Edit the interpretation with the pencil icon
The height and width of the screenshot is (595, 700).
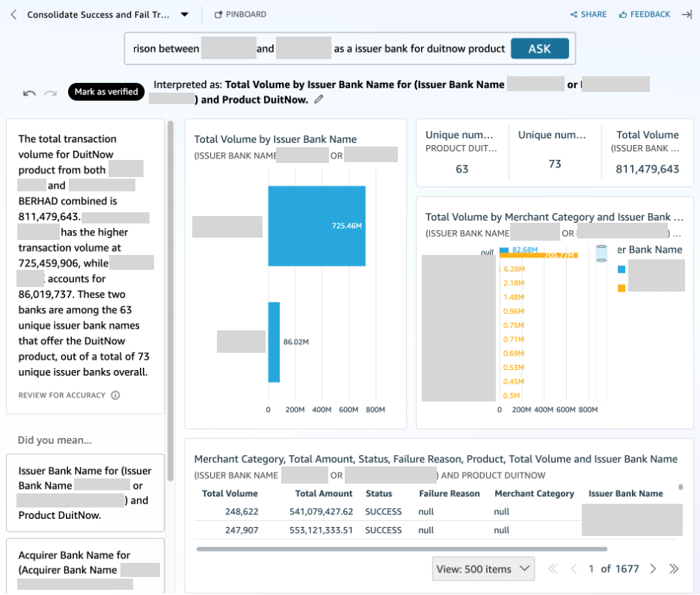coord(319,99)
